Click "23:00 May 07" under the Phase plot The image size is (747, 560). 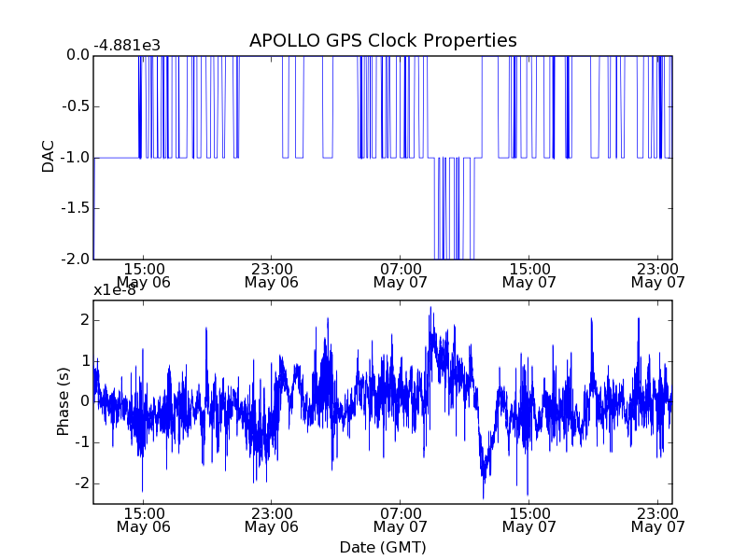(658, 520)
